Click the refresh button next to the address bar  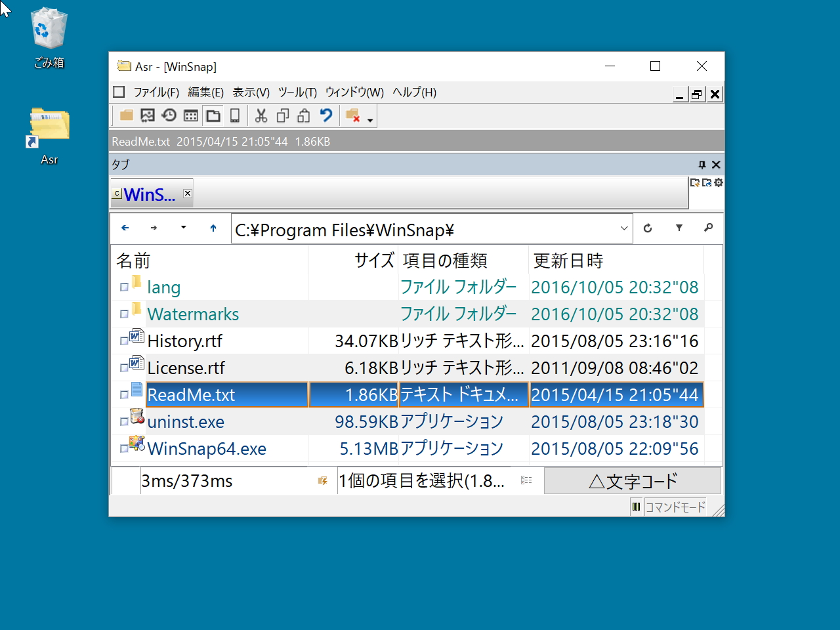[648, 228]
